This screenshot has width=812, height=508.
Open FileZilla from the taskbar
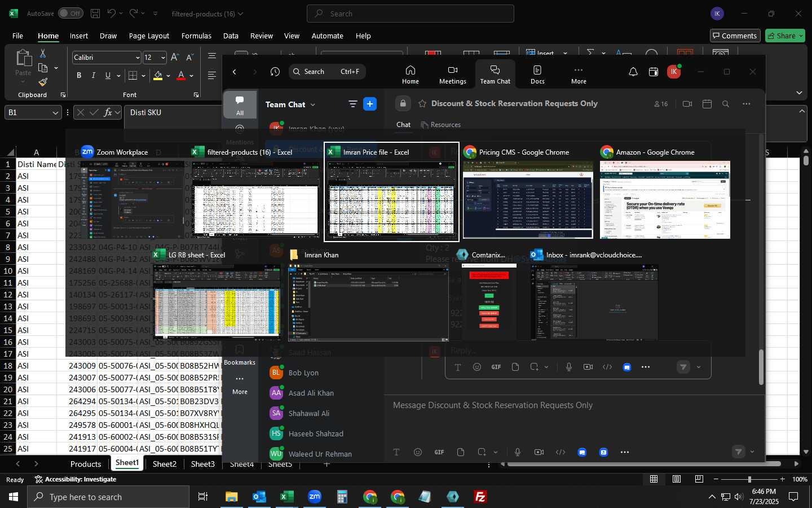click(x=480, y=497)
